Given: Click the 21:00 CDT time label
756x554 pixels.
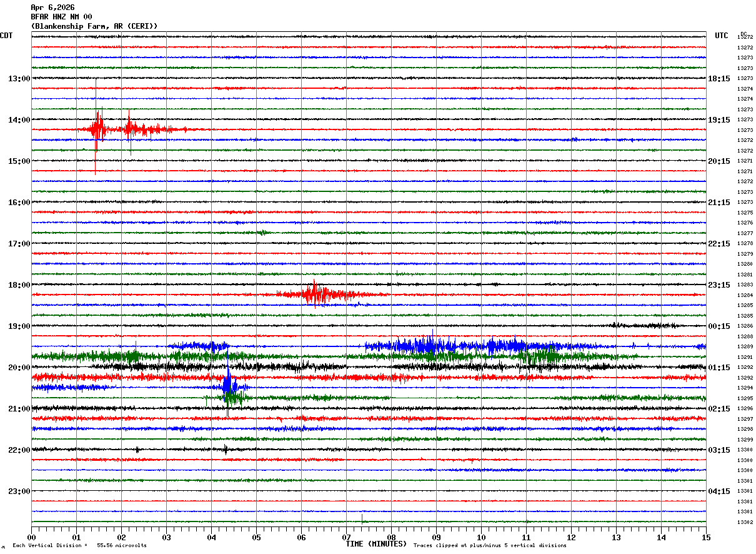Looking at the screenshot, I should click(19, 409).
